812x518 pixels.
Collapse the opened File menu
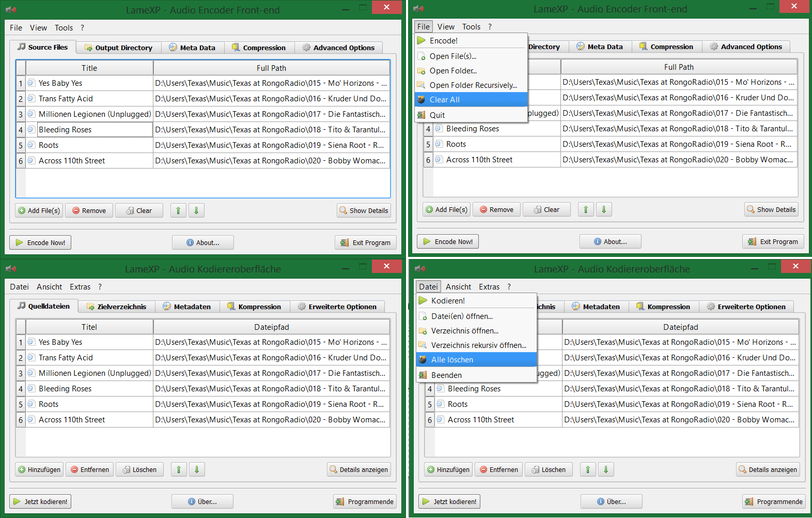(x=423, y=27)
